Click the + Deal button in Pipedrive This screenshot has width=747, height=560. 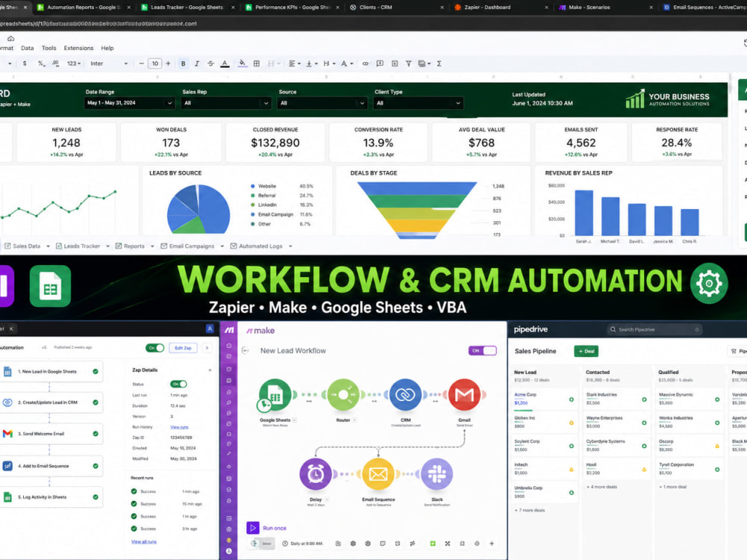(586, 351)
